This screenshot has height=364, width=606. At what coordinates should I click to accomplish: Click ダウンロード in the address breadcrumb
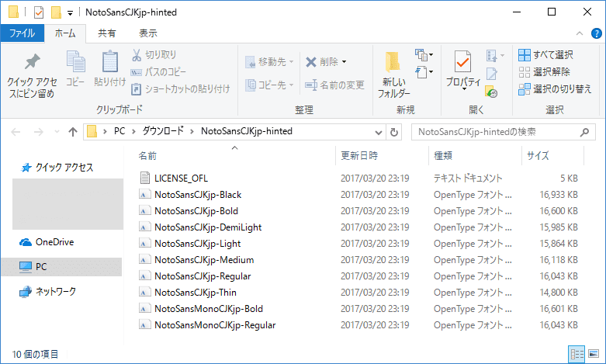click(163, 131)
